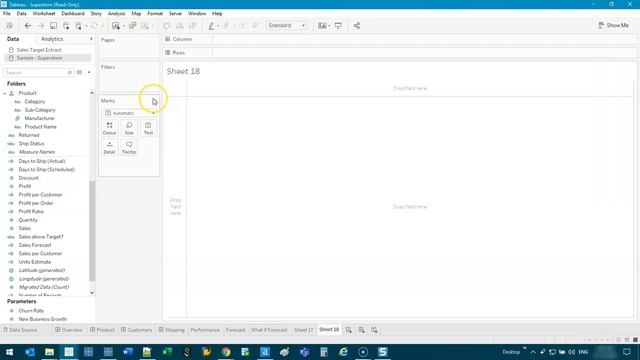The width and height of the screenshot is (640, 360).
Task: Click the Colour button on Marks card
Action: coord(109,128)
